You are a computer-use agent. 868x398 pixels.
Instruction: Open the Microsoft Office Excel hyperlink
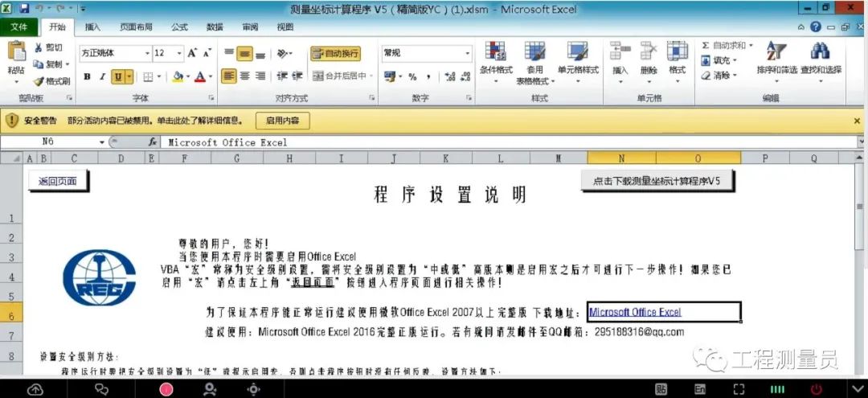tap(635, 312)
